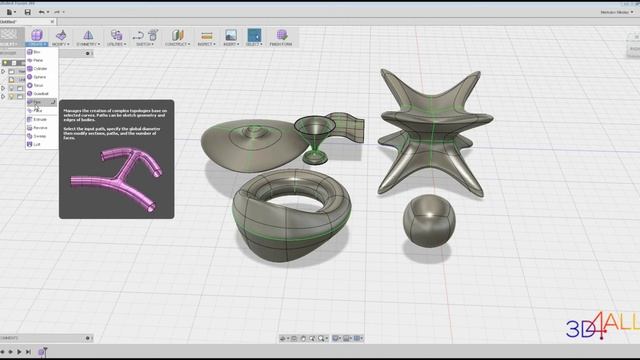
Task: Choose Sphere from Create menu
Action: click(42, 77)
